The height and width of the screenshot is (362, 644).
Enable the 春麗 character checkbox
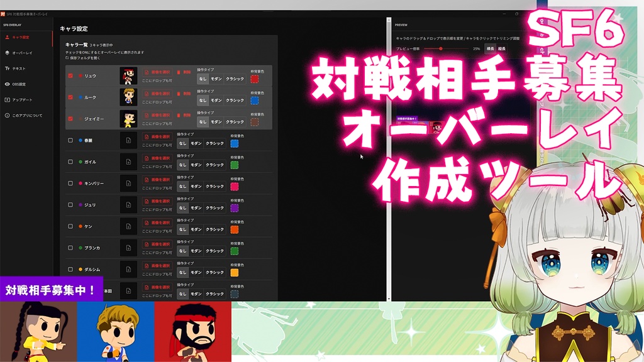(70, 139)
